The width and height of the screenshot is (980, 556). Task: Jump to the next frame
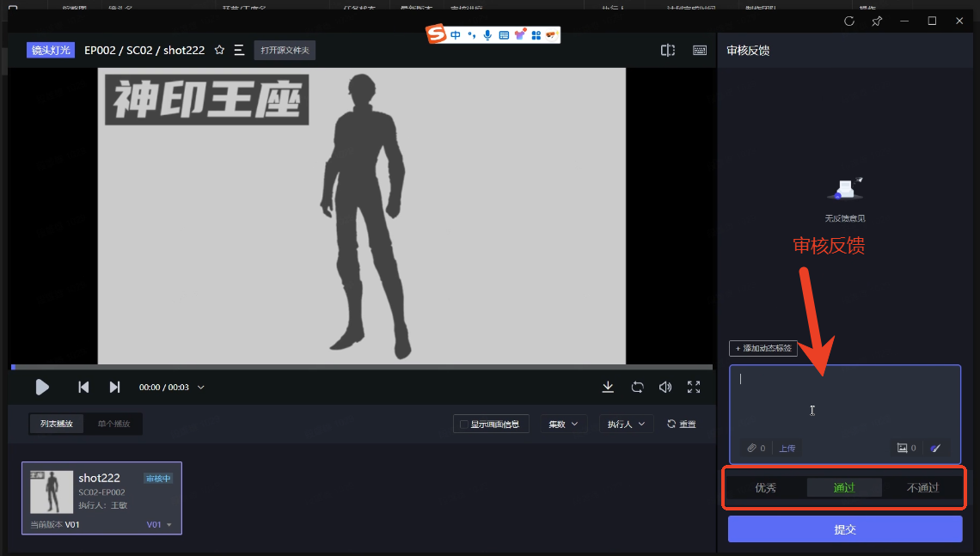click(x=114, y=388)
